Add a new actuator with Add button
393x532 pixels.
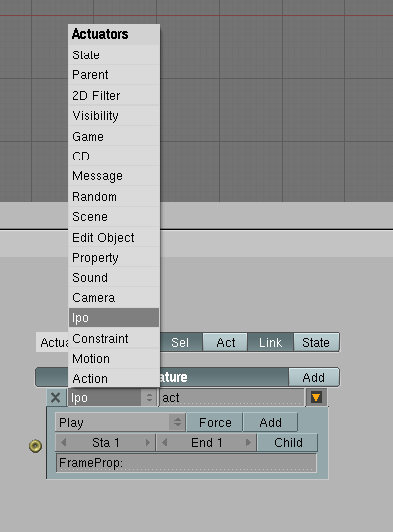pos(314,377)
